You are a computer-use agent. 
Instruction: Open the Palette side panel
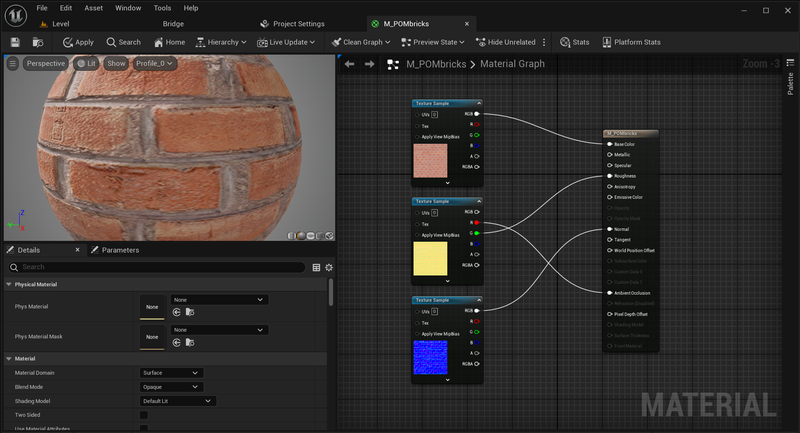[x=790, y=78]
